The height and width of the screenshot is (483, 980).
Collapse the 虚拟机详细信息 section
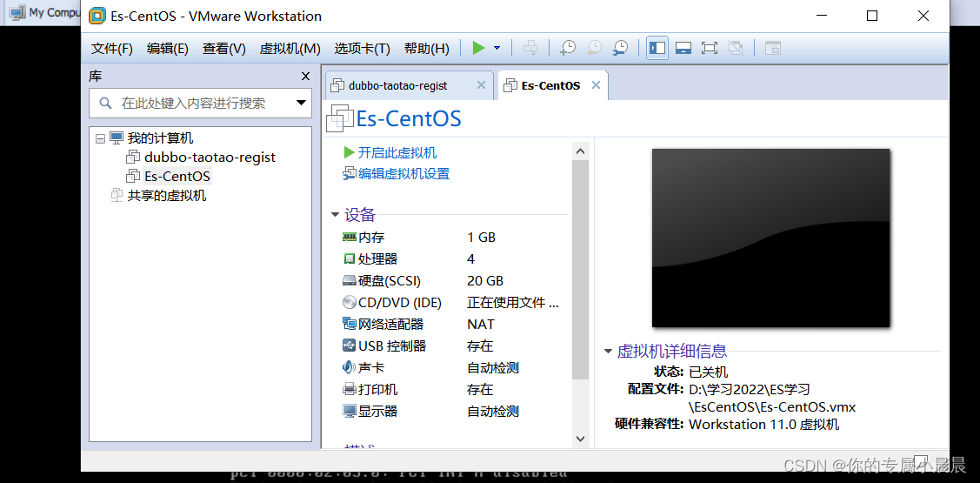pyautogui.click(x=608, y=351)
